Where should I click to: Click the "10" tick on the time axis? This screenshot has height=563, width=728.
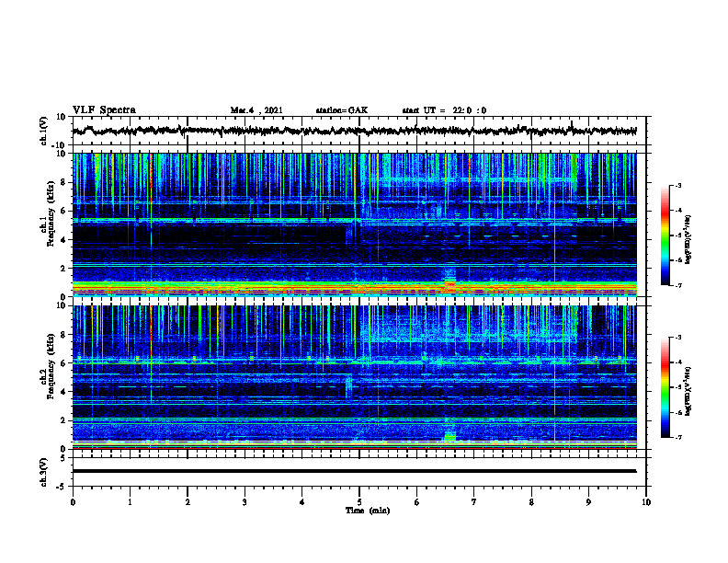click(x=646, y=502)
